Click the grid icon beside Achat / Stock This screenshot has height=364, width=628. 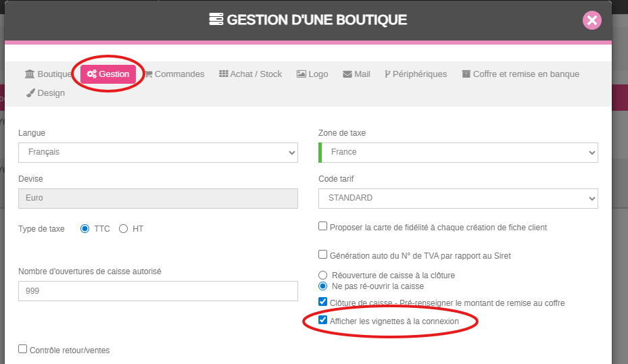(x=224, y=74)
